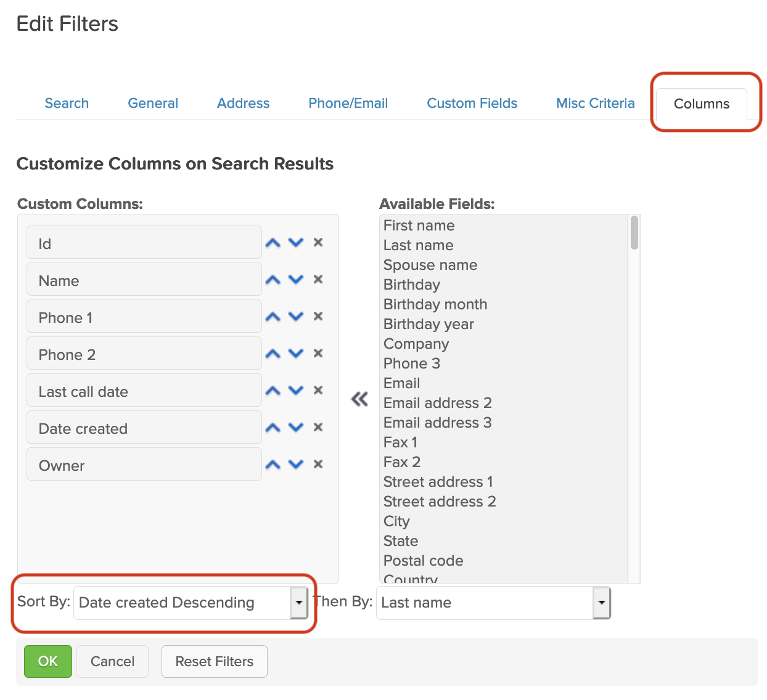Click the double-left chevron to move fields
The height and width of the screenshot is (700, 767).
(360, 399)
